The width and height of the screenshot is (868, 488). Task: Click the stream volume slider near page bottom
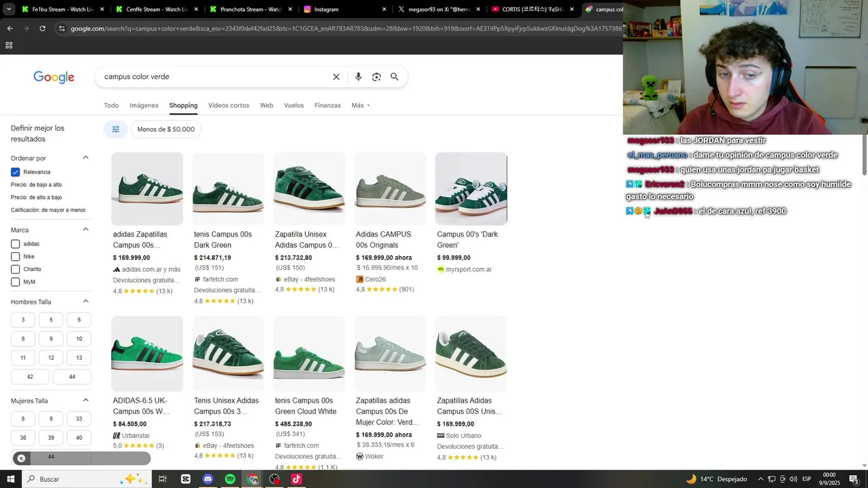tap(83, 458)
